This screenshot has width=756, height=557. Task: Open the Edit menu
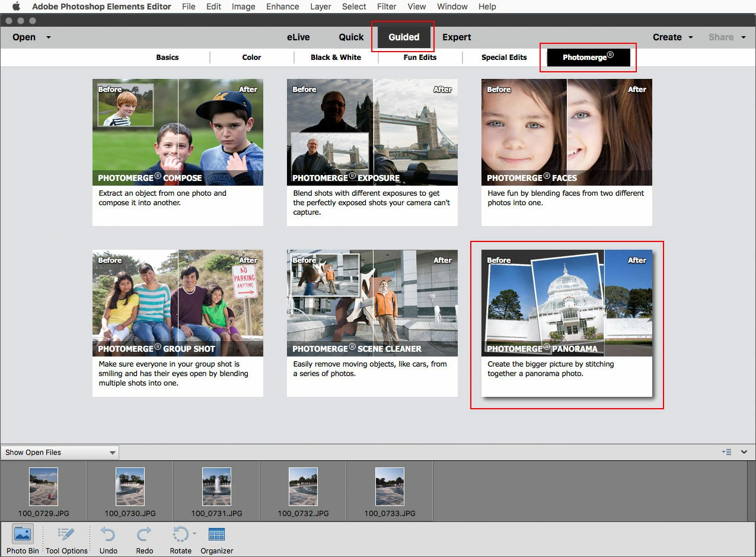[x=213, y=7]
